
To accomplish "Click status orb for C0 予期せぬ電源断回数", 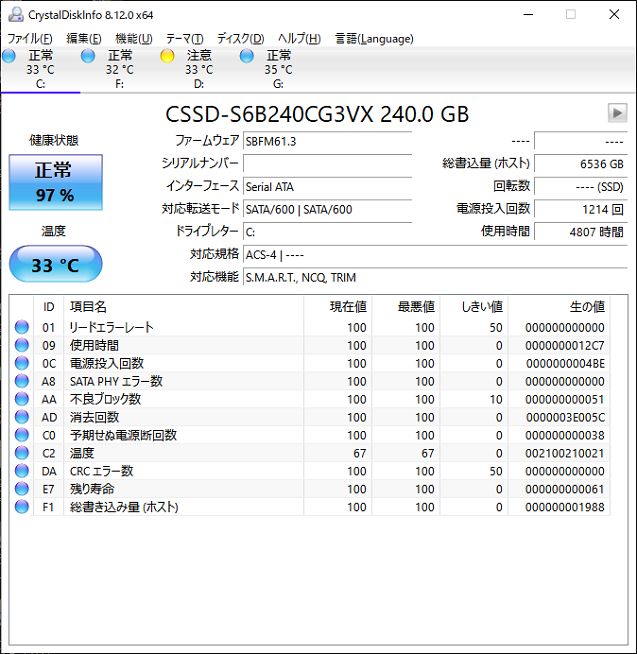I will click(22, 435).
